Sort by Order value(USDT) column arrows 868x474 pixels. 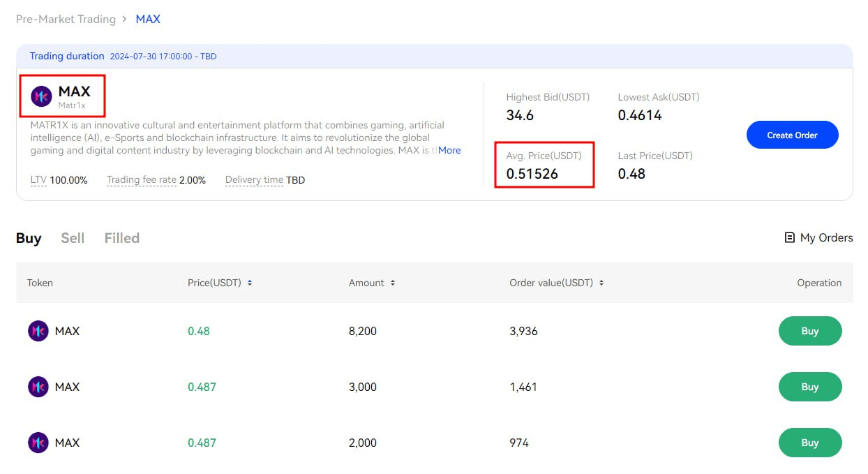[x=601, y=283]
